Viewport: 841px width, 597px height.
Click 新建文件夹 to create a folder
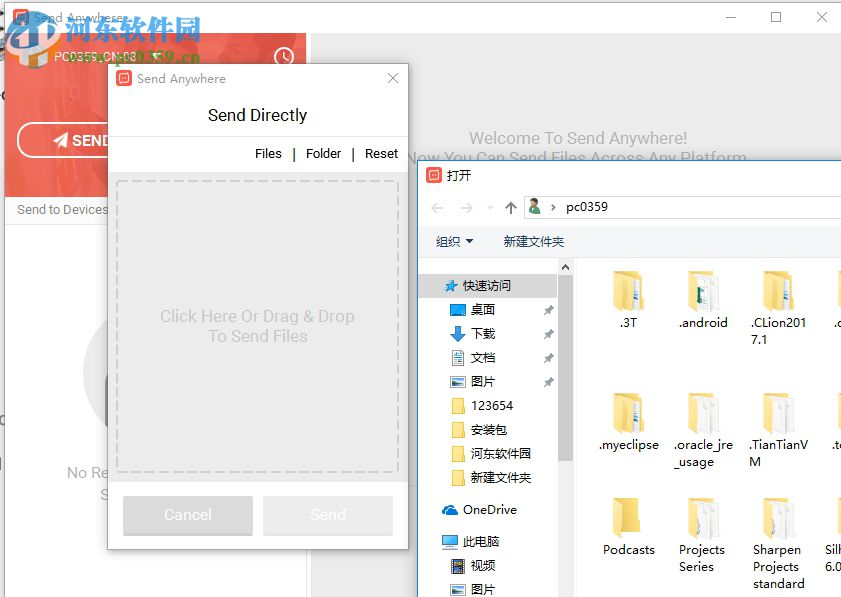(533, 241)
